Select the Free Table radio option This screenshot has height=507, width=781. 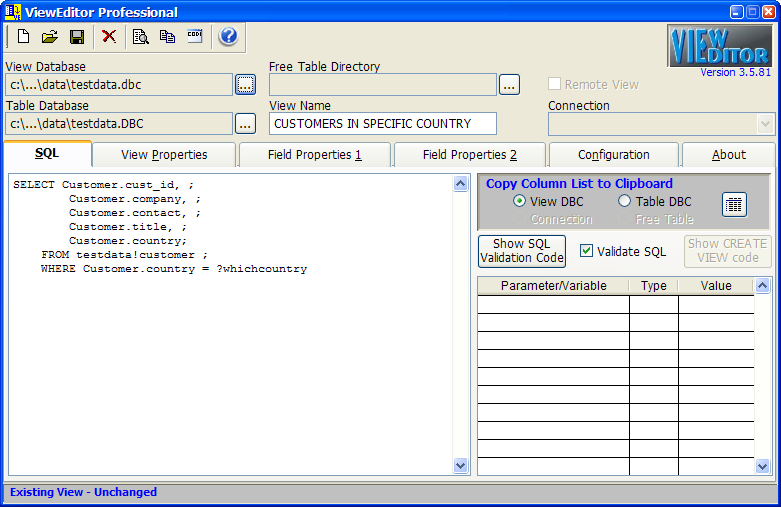[624, 219]
